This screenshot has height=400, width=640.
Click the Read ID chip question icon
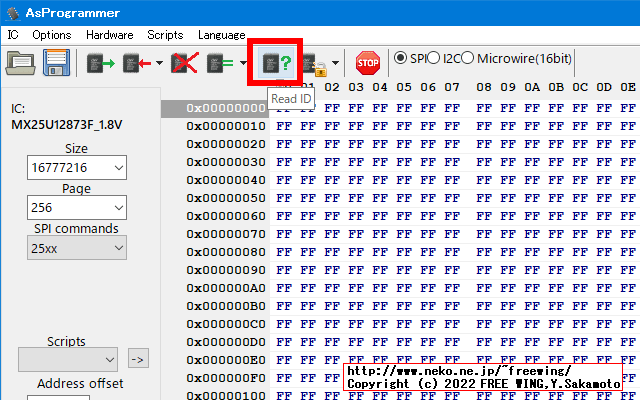(277, 63)
